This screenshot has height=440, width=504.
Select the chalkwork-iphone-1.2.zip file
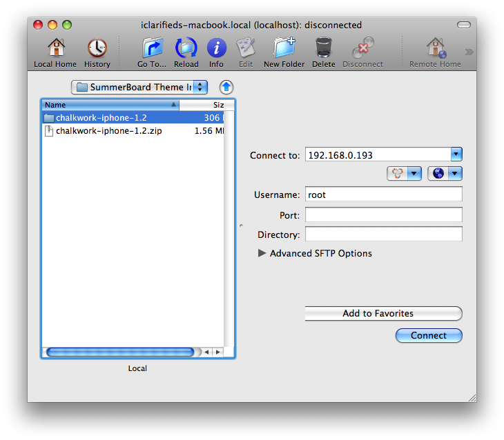tap(109, 131)
